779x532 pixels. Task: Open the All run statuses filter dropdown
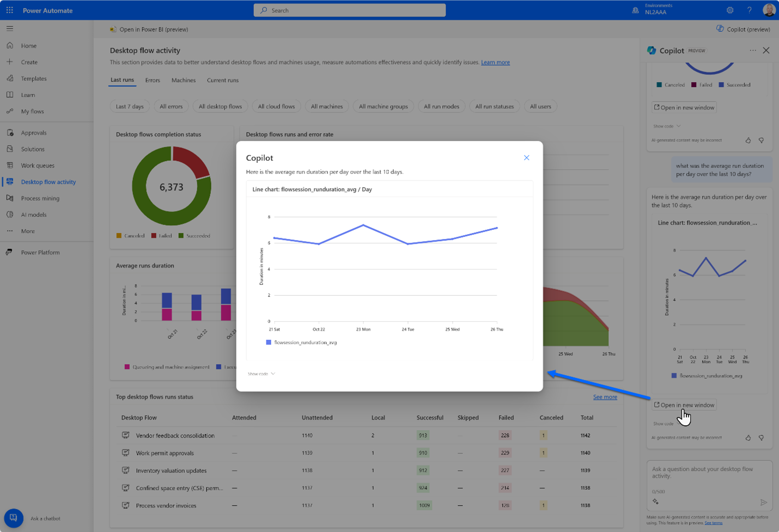[x=494, y=106]
